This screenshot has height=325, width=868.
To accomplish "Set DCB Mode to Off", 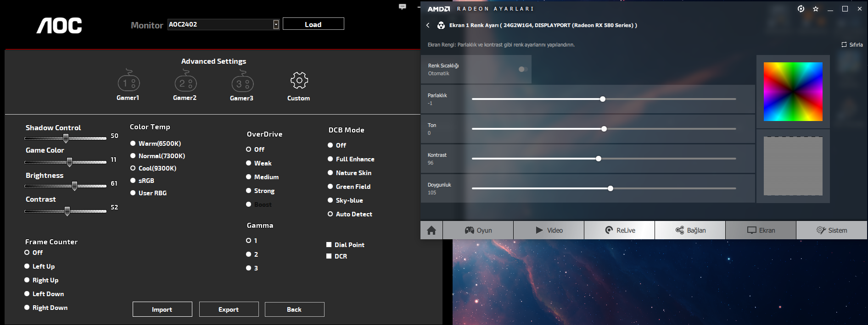I will pos(330,145).
